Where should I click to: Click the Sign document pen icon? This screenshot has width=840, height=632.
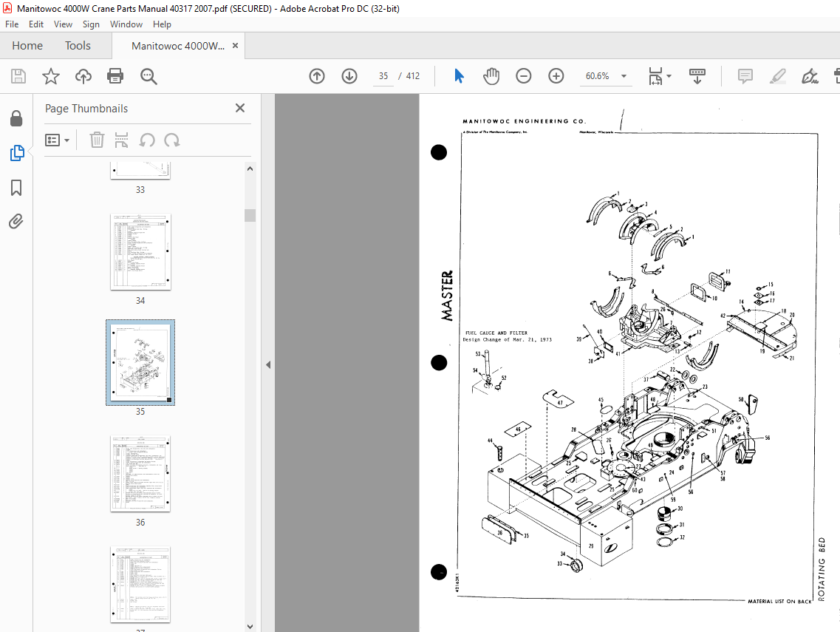[x=810, y=76]
